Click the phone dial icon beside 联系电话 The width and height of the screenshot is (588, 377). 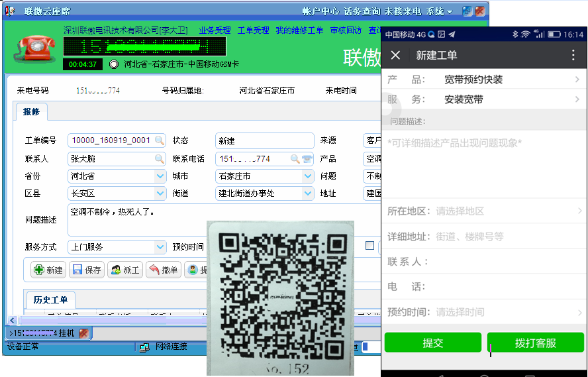click(x=307, y=159)
